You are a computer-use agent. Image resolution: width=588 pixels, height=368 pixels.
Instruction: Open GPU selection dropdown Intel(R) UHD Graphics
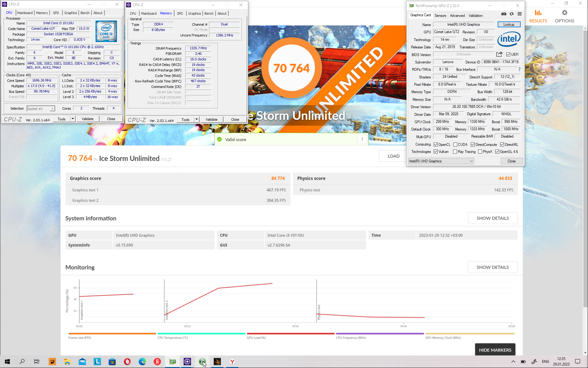[441, 161]
